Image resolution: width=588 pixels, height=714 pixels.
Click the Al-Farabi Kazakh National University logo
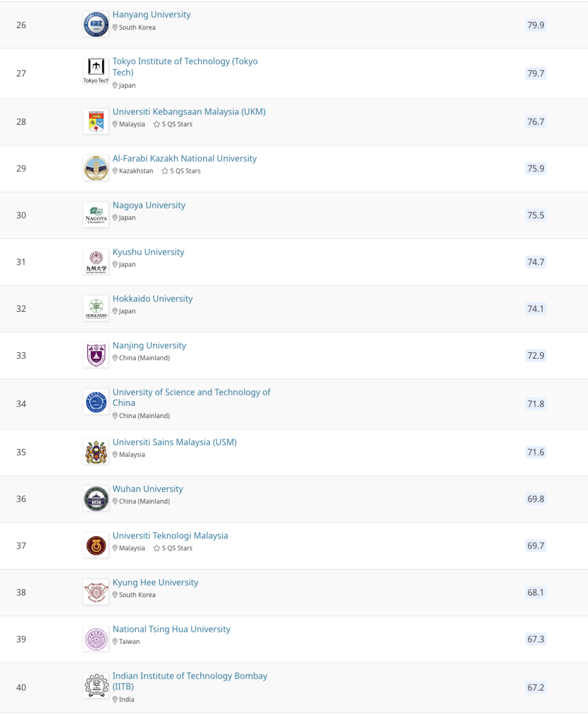96,168
